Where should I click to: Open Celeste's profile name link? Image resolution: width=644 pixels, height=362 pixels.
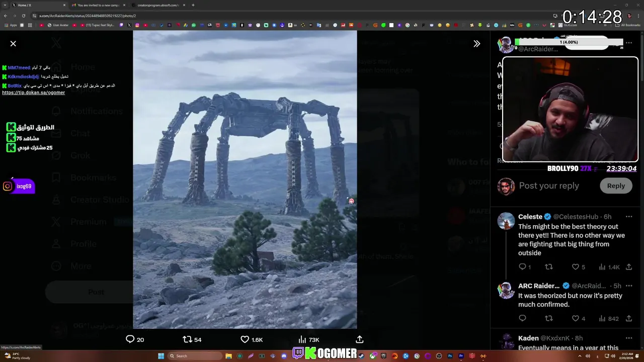click(530, 217)
